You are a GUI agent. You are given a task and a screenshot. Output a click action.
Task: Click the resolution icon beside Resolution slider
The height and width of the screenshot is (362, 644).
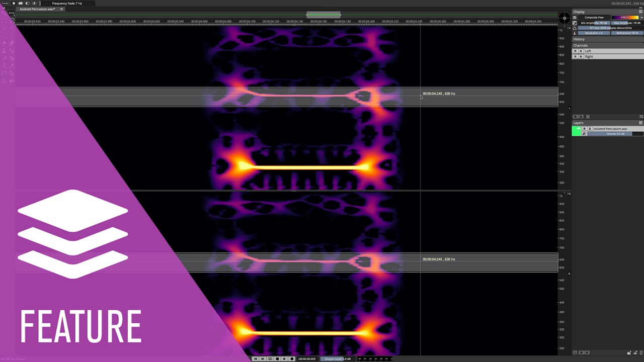pyautogui.click(x=575, y=33)
